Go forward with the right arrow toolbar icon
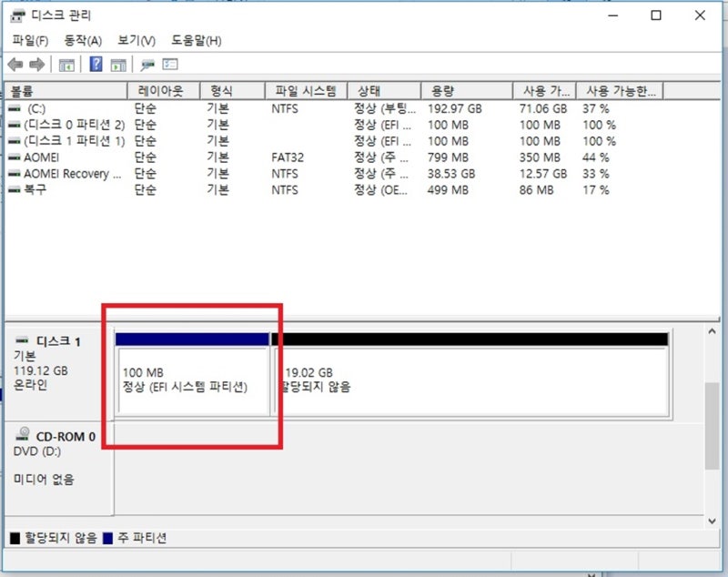 pos(37,65)
